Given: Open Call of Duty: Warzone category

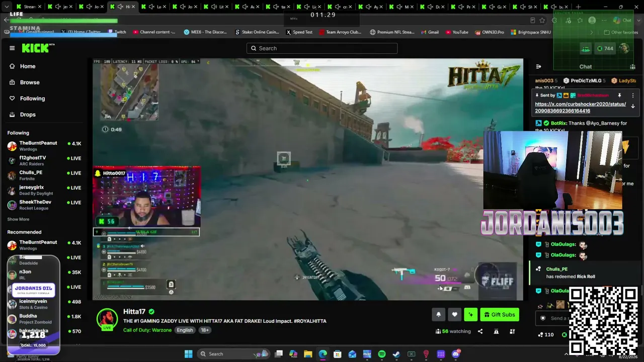Looking at the screenshot, I should click(147, 330).
